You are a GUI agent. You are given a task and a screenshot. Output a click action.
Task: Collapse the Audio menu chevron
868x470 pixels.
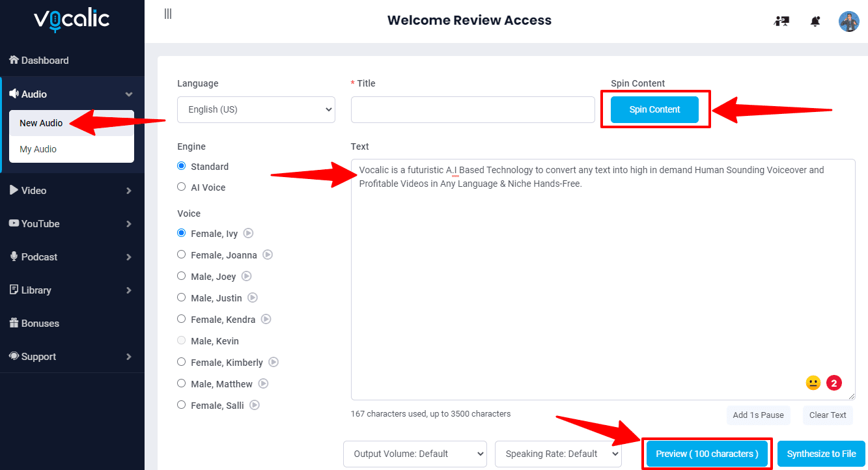click(x=129, y=94)
